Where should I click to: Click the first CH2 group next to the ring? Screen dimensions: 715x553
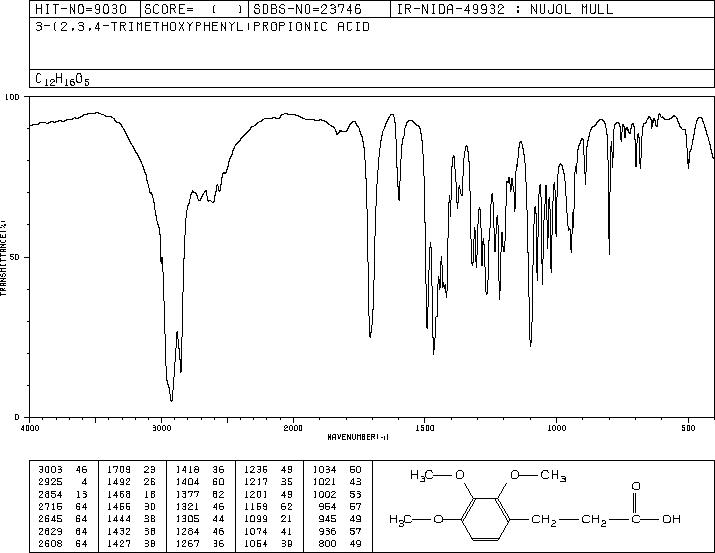pos(544,520)
